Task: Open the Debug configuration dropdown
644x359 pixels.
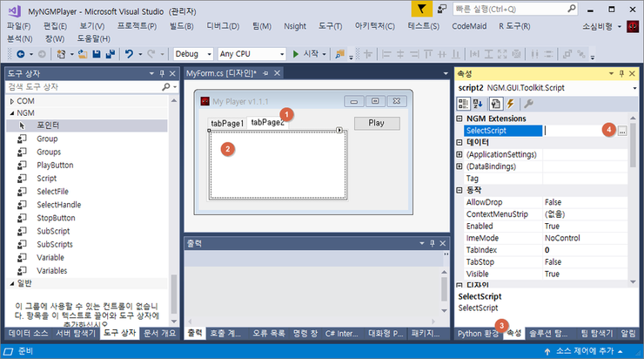Action: 210,54
